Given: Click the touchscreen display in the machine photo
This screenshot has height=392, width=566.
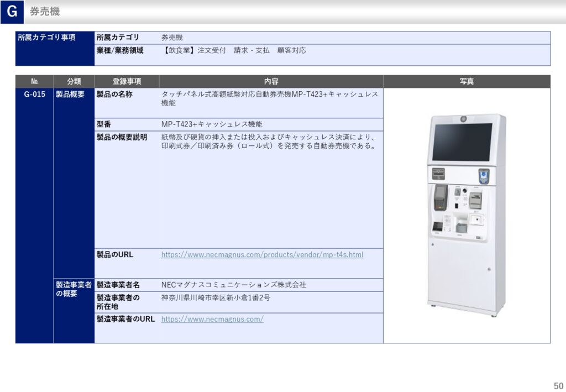Looking at the screenshot, I should (462, 142).
